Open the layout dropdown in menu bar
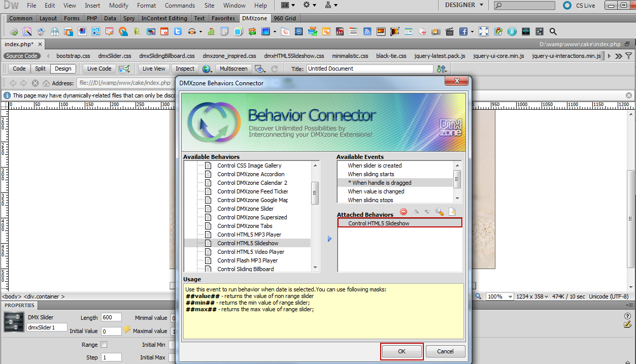The width and height of the screenshot is (636, 364). pyautogui.click(x=288, y=6)
